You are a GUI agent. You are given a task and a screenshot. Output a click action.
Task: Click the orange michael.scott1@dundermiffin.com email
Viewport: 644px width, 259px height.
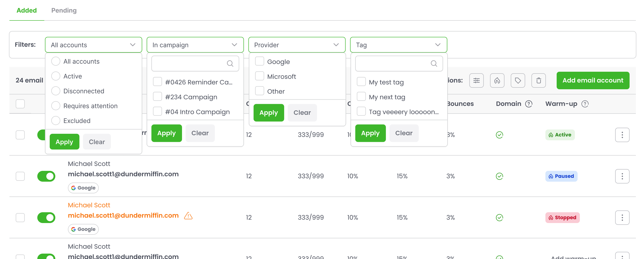[123, 216]
